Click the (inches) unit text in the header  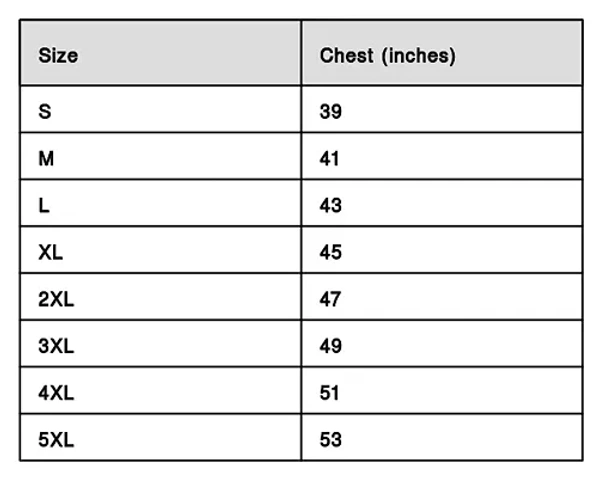tap(418, 56)
